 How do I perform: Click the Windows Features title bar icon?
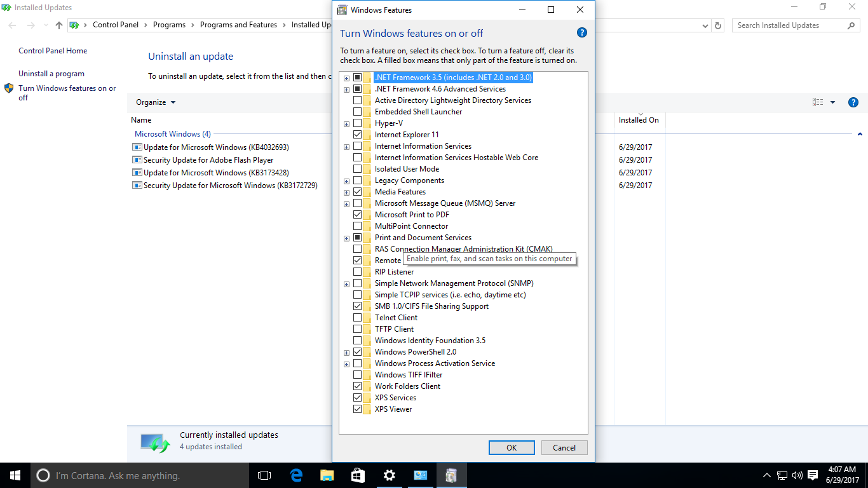click(342, 10)
